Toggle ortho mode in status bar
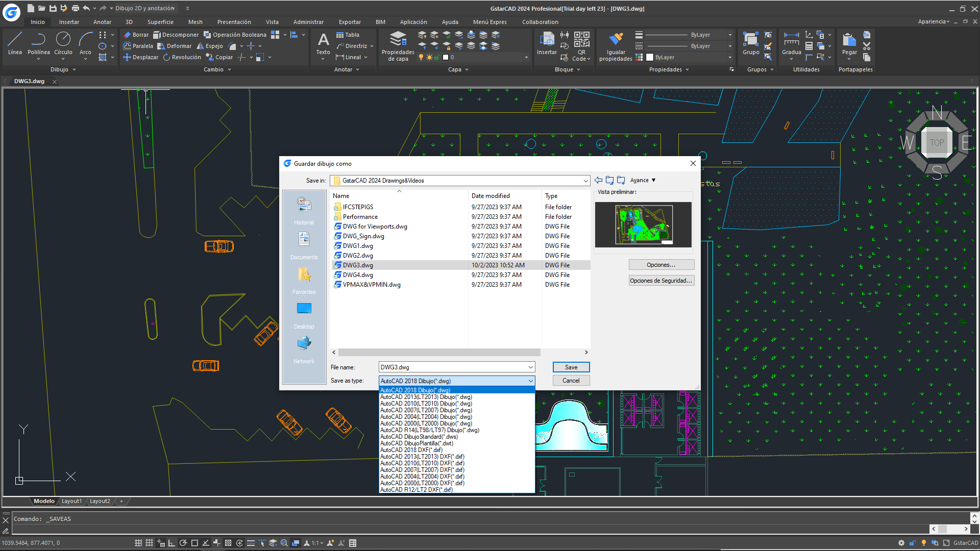The height and width of the screenshot is (551, 980). click(171, 543)
